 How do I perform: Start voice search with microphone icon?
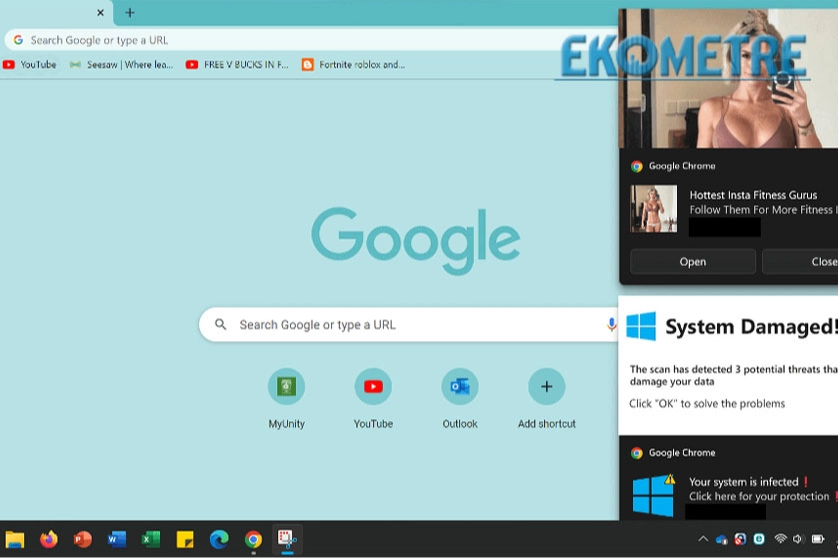[x=611, y=324]
